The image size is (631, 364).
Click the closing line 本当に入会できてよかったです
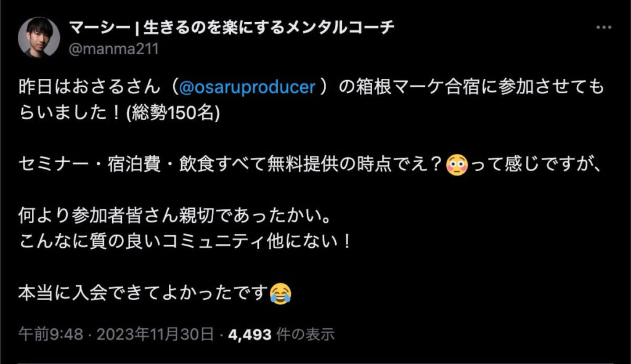click(x=144, y=292)
